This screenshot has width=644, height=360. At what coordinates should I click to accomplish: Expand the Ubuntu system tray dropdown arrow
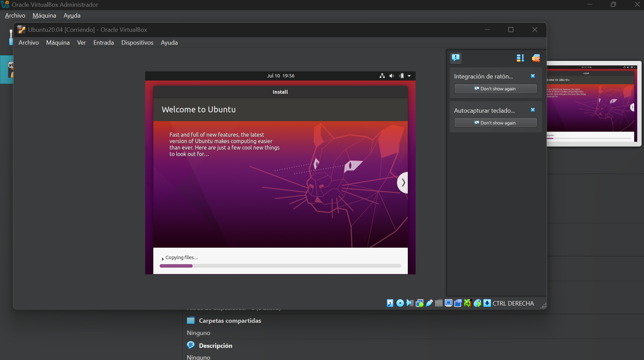pyautogui.click(x=409, y=76)
